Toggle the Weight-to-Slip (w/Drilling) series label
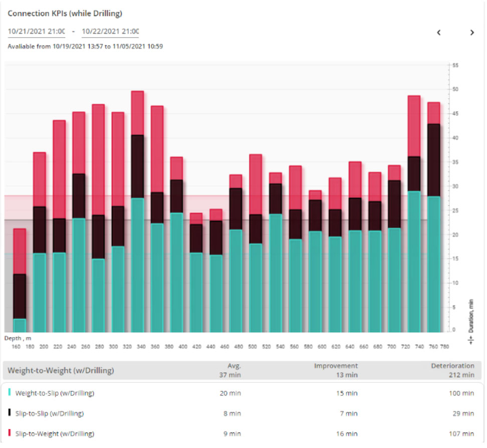This screenshot has width=487, height=448. click(55, 393)
